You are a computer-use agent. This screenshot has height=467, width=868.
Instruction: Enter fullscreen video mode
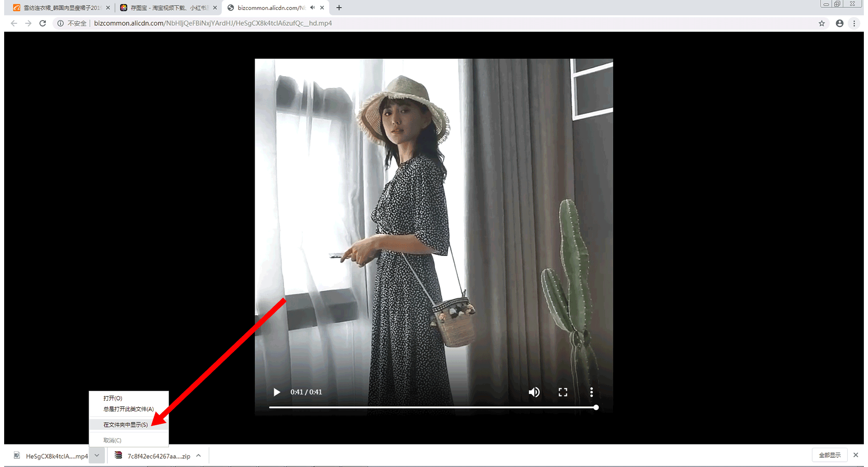point(563,392)
